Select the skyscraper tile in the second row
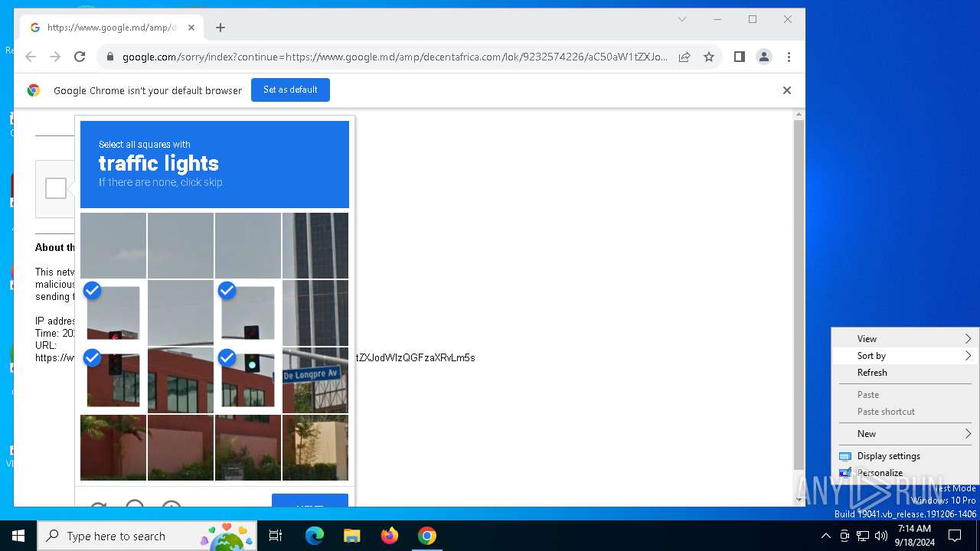The image size is (980, 551). [x=315, y=313]
